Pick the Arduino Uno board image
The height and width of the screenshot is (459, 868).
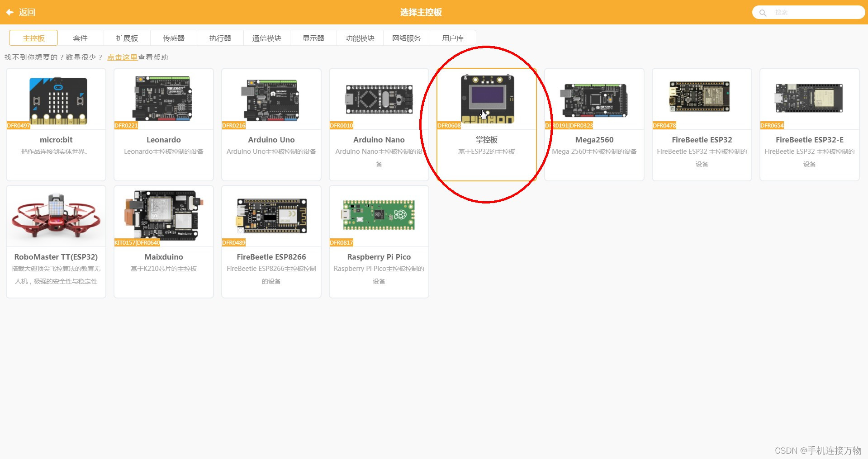270,100
